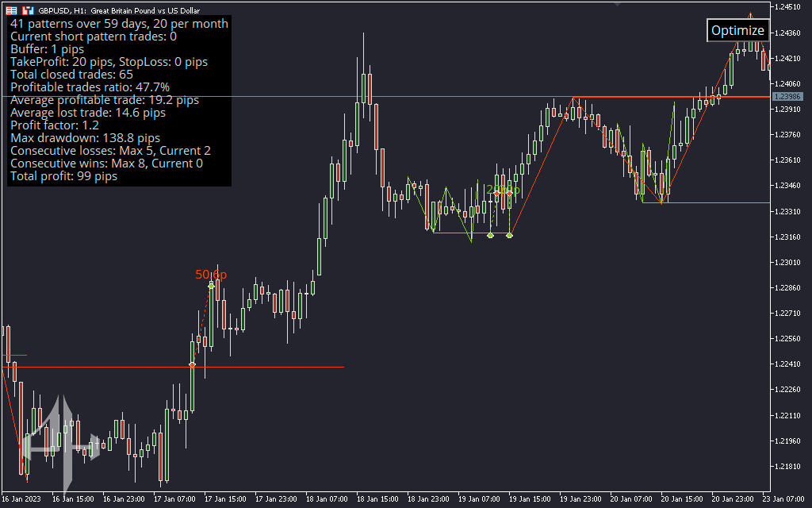
Task: Select 'Total profit: 99 pips' line
Action: (63, 176)
